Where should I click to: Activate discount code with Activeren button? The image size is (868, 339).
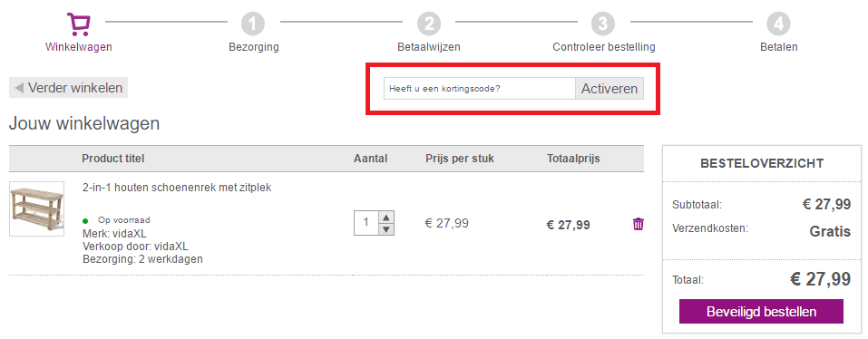[610, 89]
